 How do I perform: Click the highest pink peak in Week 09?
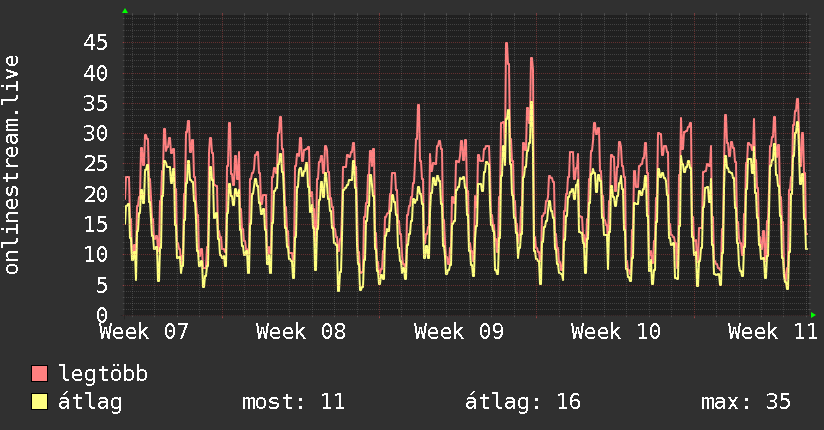[507, 45]
